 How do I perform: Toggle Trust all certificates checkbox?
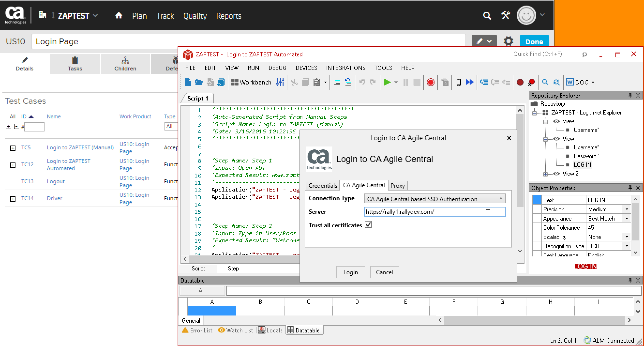click(x=368, y=225)
